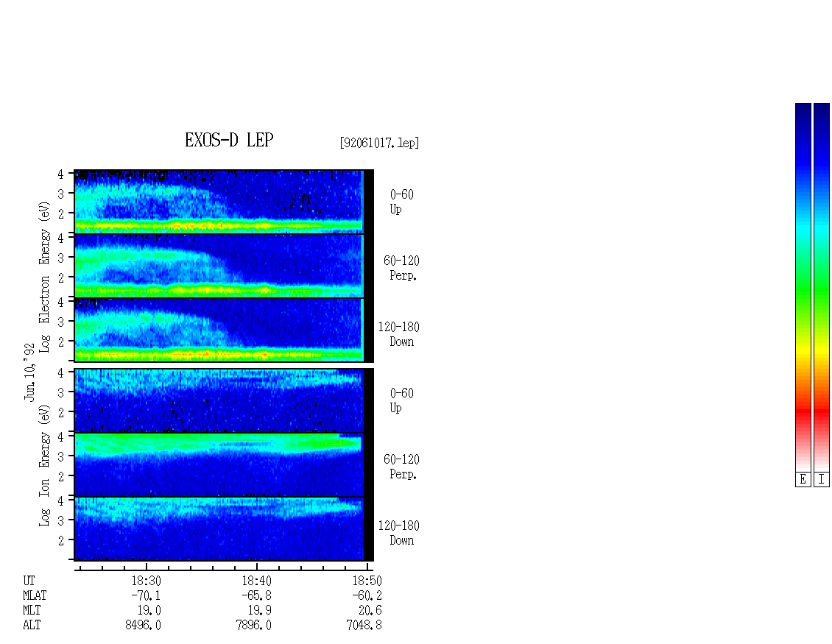Click the E label box under color bar

(x=803, y=480)
